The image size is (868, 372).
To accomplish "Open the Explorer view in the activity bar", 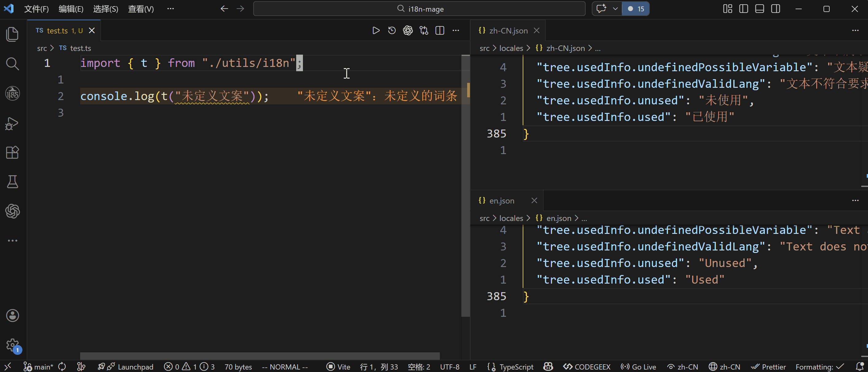I will 13,34.
